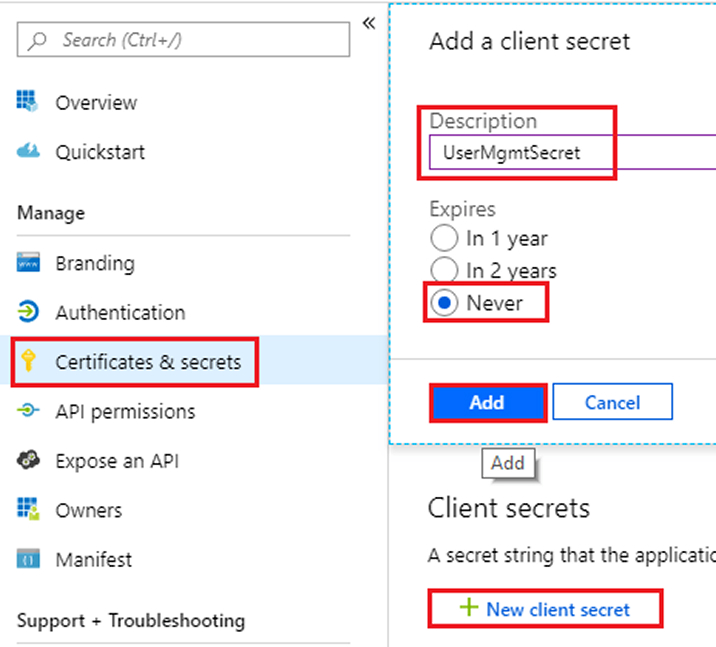The height and width of the screenshot is (647, 716).
Task: Click the Branding www icon
Action: pyautogui.click(x=28, y=263)
